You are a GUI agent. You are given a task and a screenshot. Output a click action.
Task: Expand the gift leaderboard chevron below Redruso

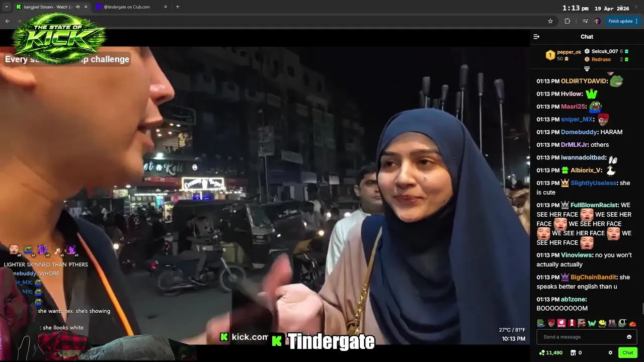[x=587, y=69]
